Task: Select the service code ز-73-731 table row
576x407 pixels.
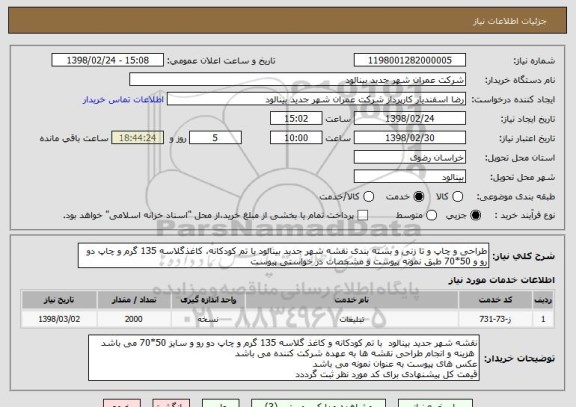Action: tap(288, 319)
